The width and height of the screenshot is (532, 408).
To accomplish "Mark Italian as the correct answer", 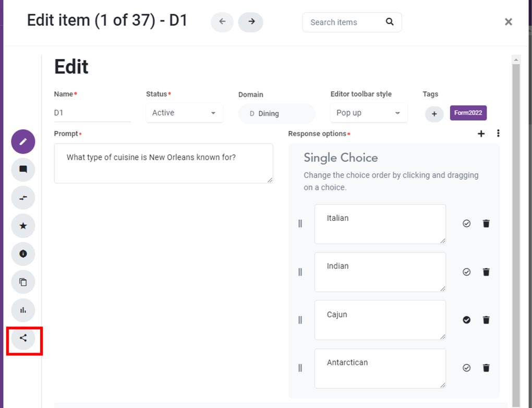I will [467, 224].
